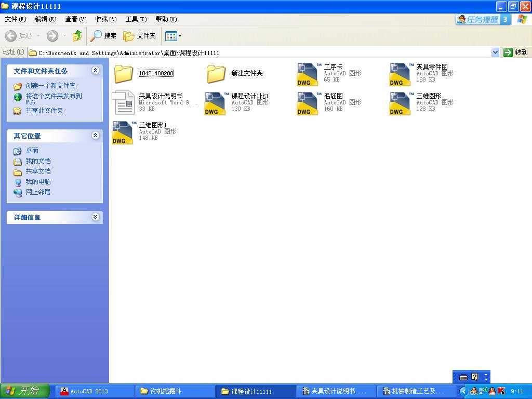Go up one folder level
Viewport: 532px width, 399px height.
pos(77,36)
